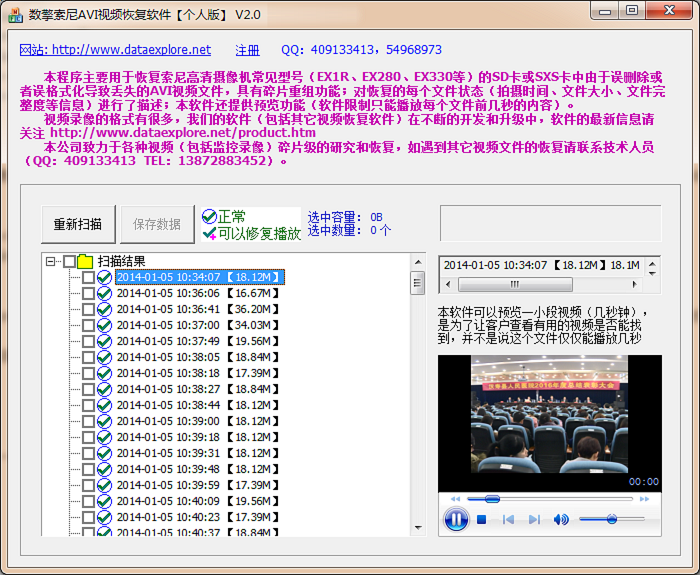
Task: Click file list scrollbar up arrow
Action: (418, 262)
